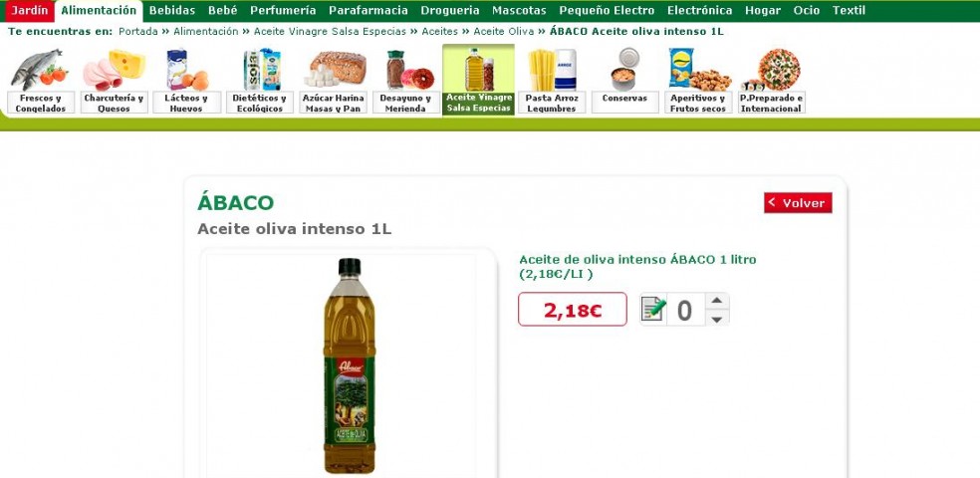Open the Jardín tab
The height and width of the screenshot is (478, 980).
click(x=29, y=11)
